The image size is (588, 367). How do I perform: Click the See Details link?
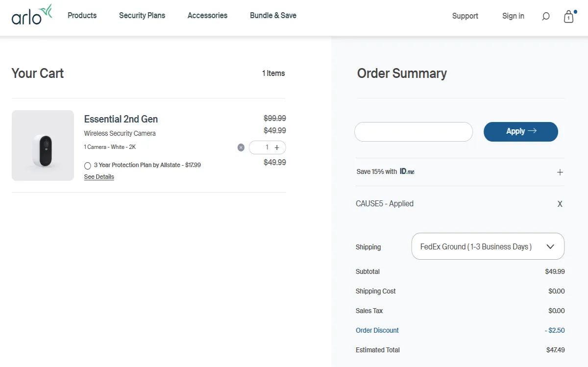point(98,176)
